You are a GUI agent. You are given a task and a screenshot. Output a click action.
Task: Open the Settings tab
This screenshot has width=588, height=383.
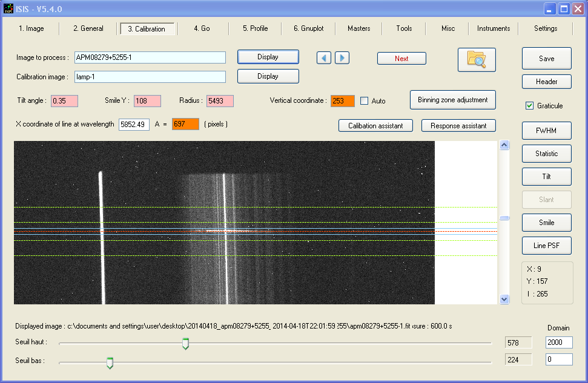[x=546, y=28]
